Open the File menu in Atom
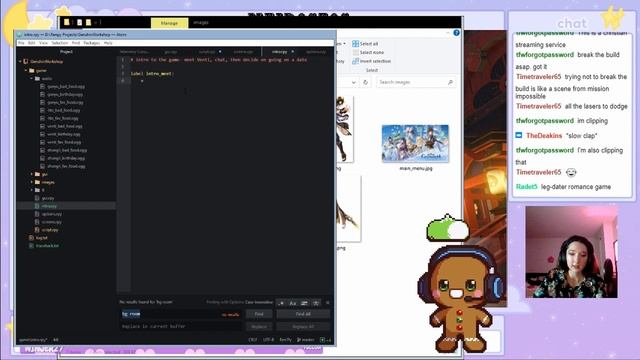The image size is (640, 360). [x=21, y=43]
